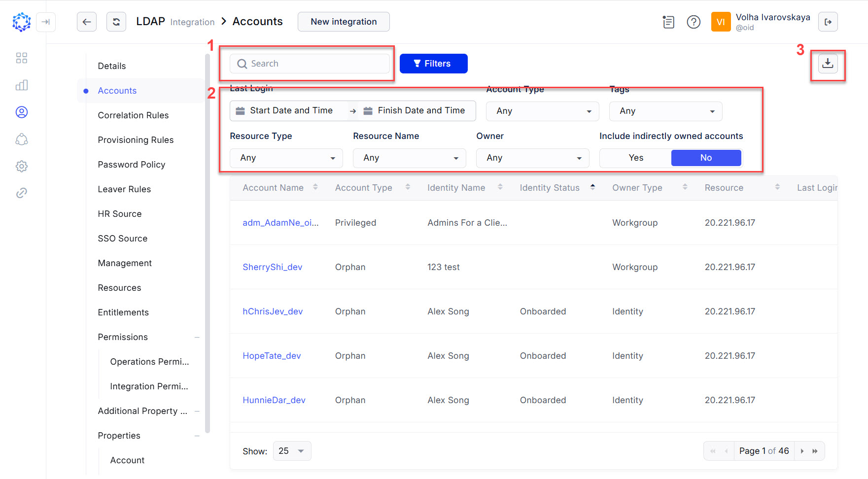Open the dashboard grid icon in sidebar
The width and height of the screenshot is (868, 479).
pyautogui.click(x=21, y=58)
